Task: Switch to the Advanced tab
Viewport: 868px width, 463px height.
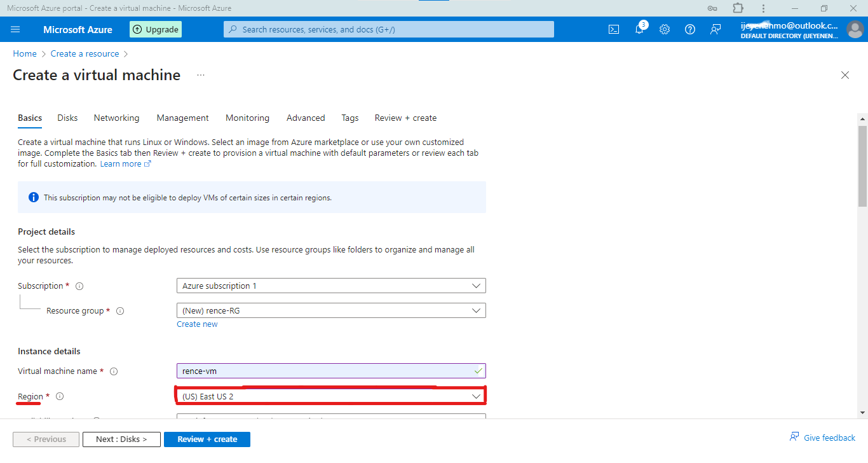Action: (306, 118)
